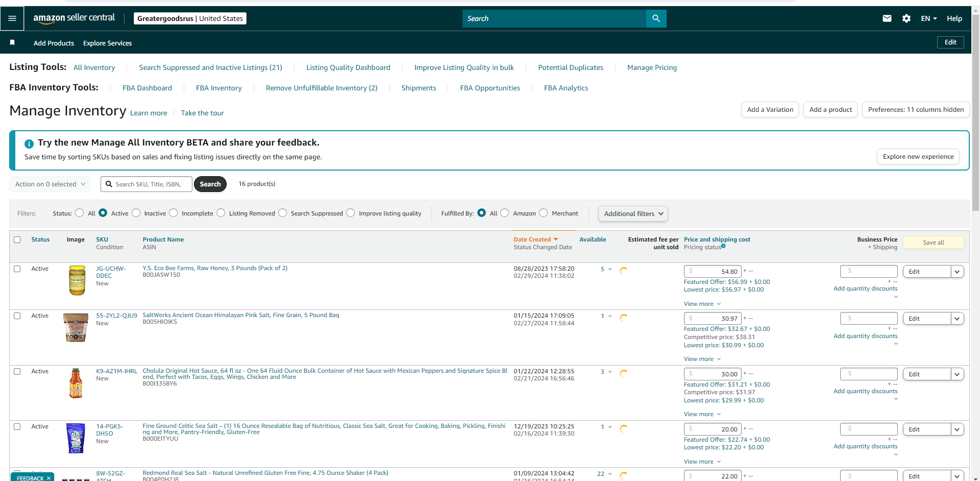
Task: Open the EN language dropdown
Action: [929, 18]
